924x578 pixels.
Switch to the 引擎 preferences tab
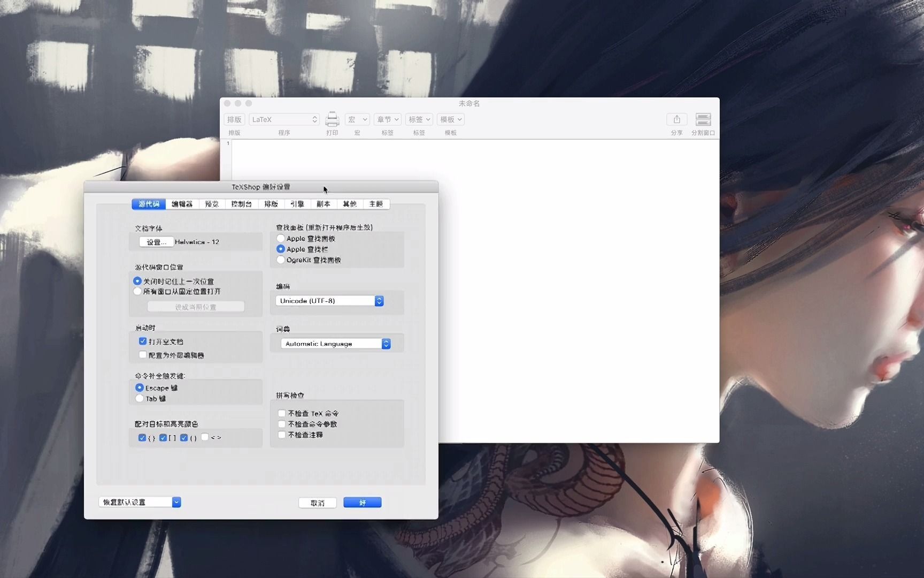(x=297, y=204)
